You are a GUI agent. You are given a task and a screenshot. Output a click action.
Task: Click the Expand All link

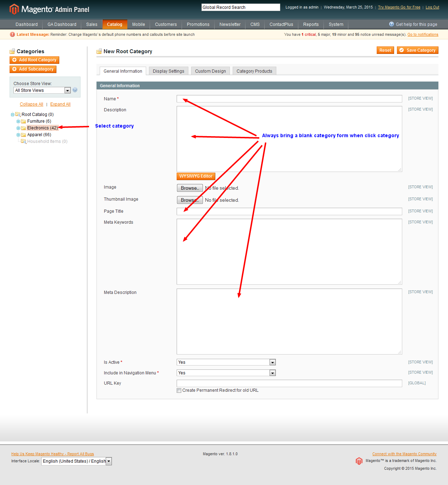60,104
